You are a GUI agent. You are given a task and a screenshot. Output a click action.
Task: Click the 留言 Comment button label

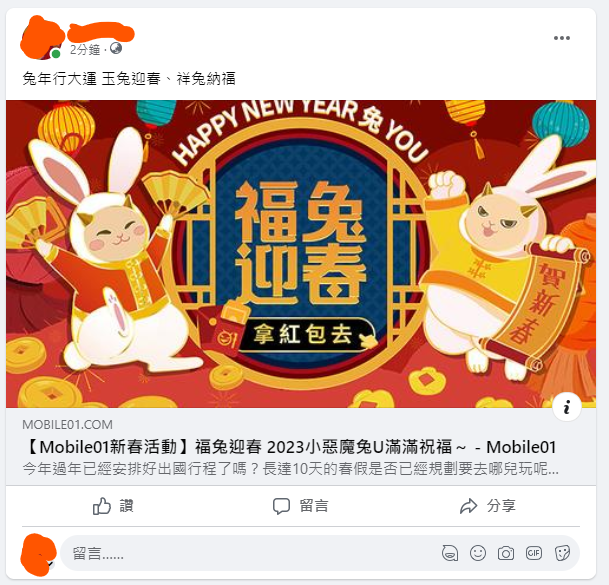click(x=314, y=506)
